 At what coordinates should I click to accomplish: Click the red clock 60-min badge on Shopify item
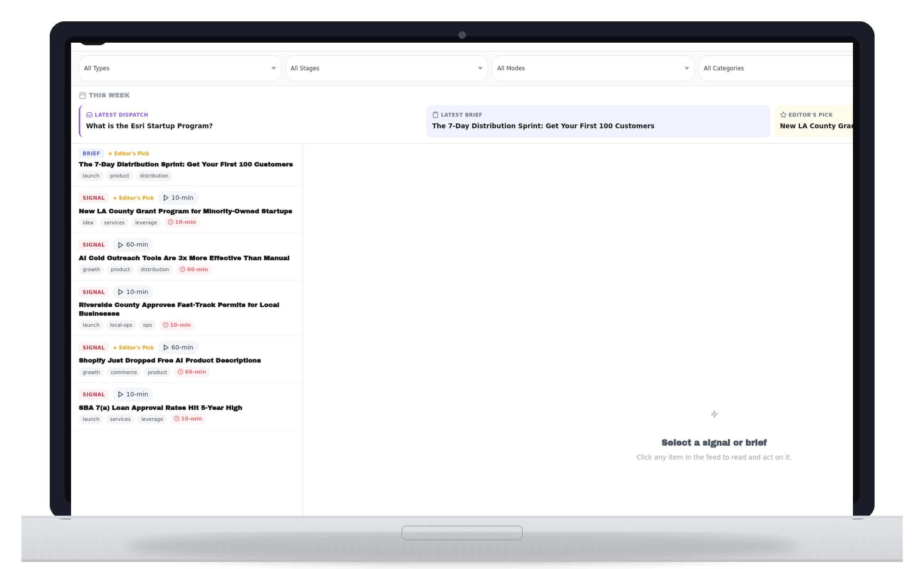click(192, 372)
